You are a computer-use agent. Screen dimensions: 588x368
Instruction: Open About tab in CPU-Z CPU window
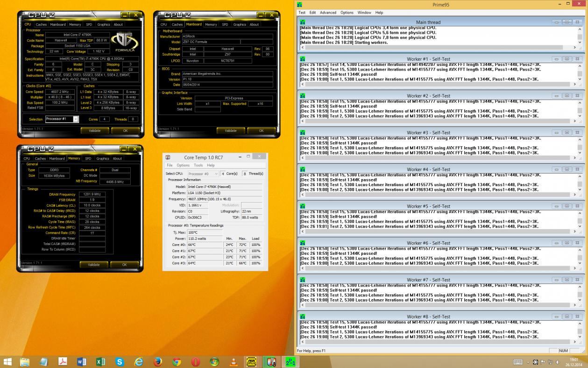point(119,24)
